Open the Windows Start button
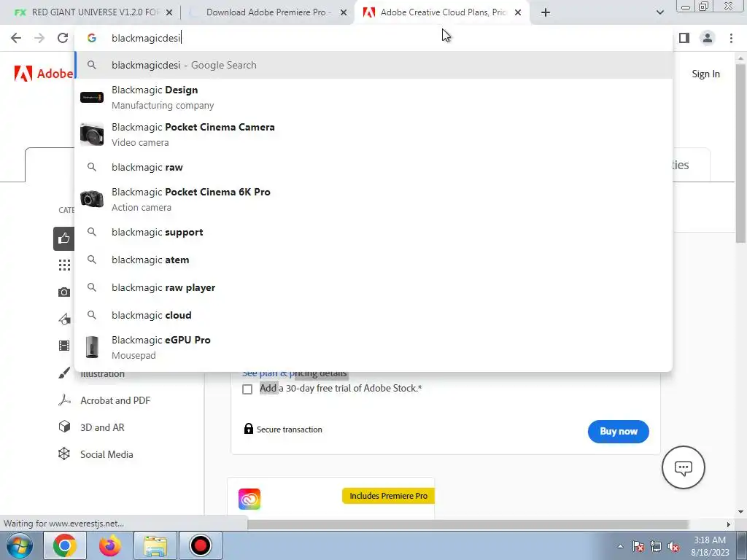Viewport: 747px width, 560px height. point(20,545)
